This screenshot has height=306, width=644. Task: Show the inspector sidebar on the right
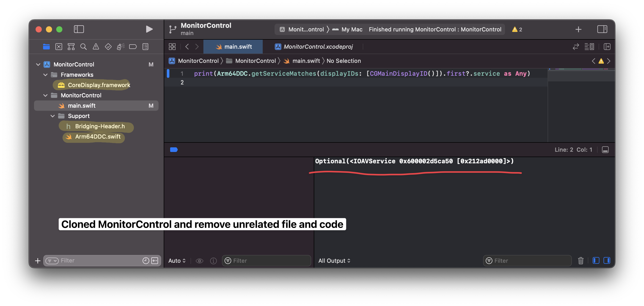click(602, 29)
